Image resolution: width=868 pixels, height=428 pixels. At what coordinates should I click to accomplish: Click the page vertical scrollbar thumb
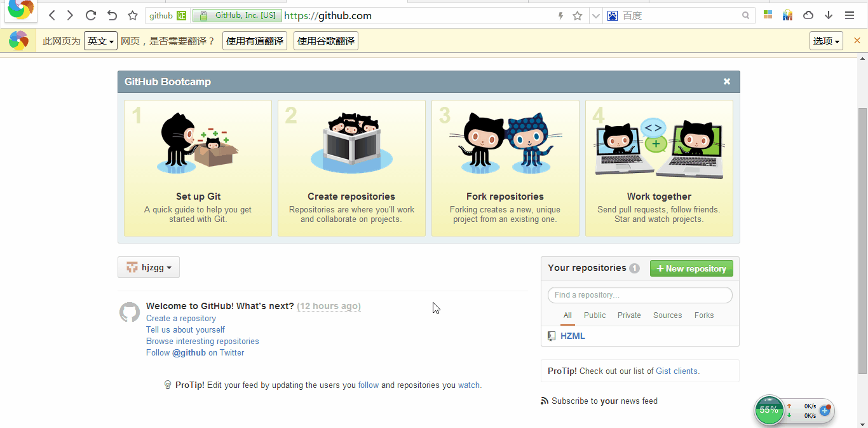tap(862, 240)
